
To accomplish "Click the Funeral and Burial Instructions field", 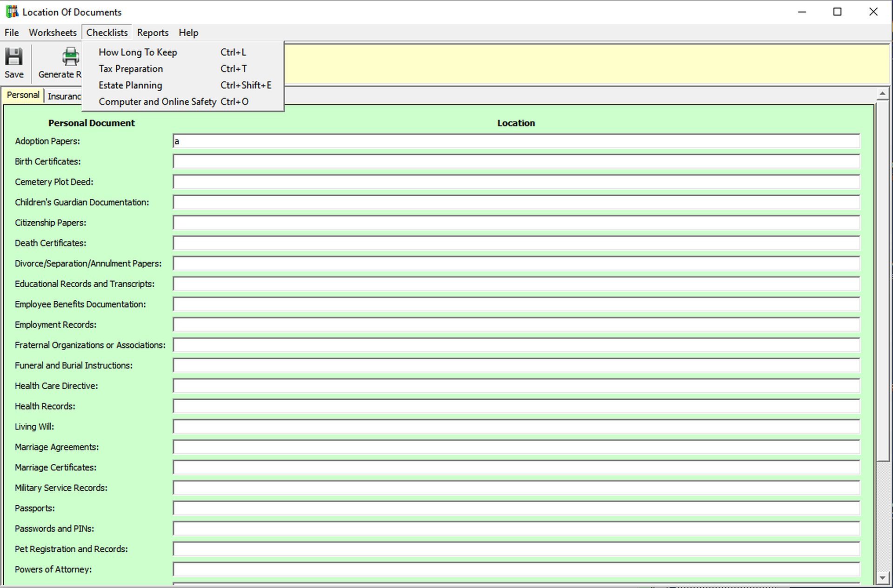I will point(516,366).
